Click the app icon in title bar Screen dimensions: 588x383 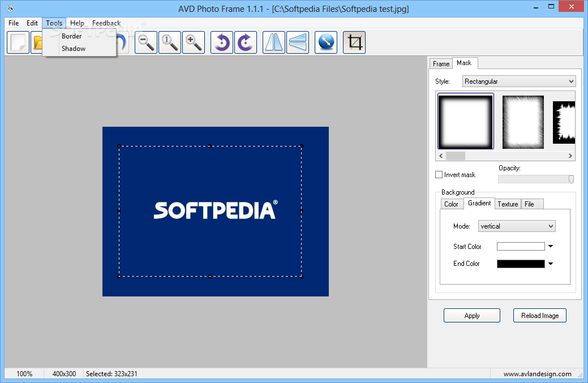[x=10, y=8]
